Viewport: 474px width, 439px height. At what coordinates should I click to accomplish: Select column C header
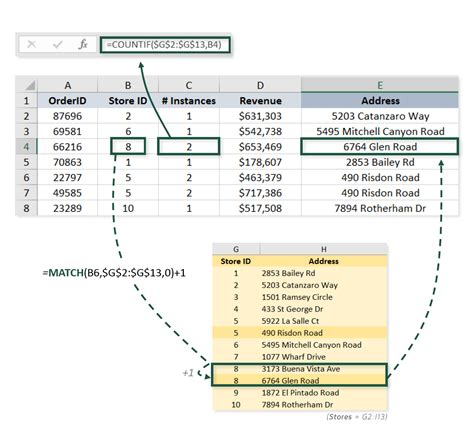pyautogui.click(x=189, y=85)
